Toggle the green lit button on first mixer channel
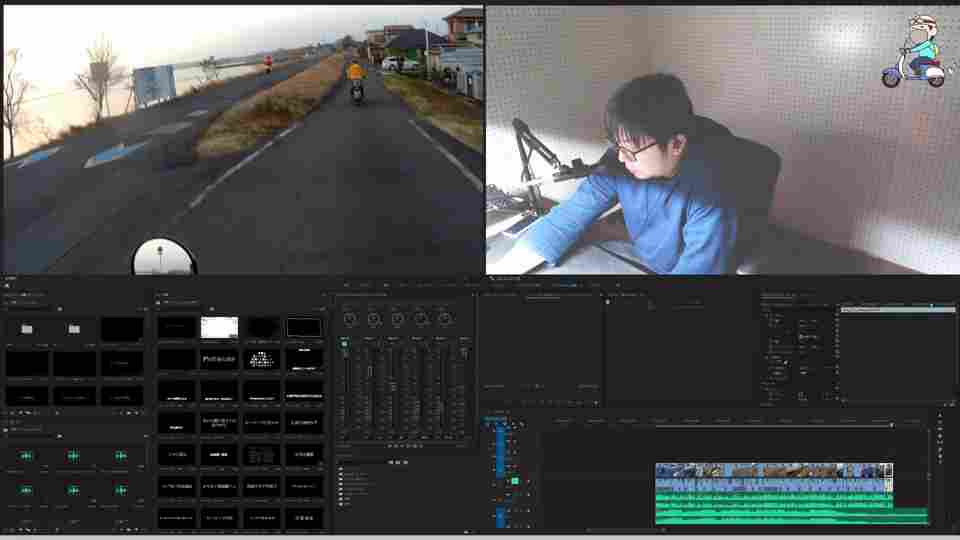960x540 pixels. pos(345,345)
